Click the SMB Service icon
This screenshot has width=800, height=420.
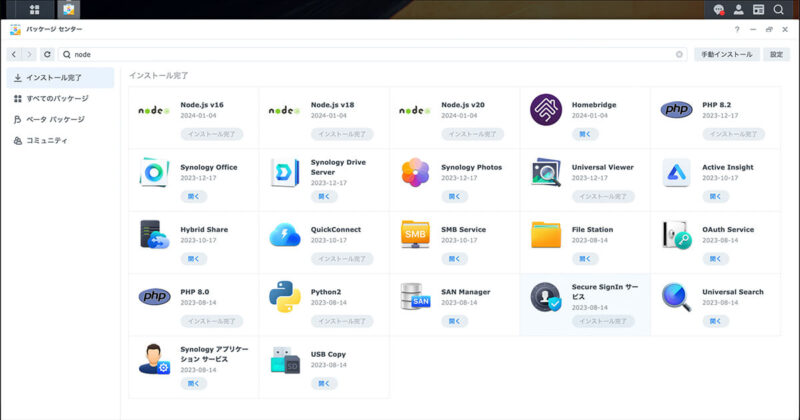click(x=415, y=235)
